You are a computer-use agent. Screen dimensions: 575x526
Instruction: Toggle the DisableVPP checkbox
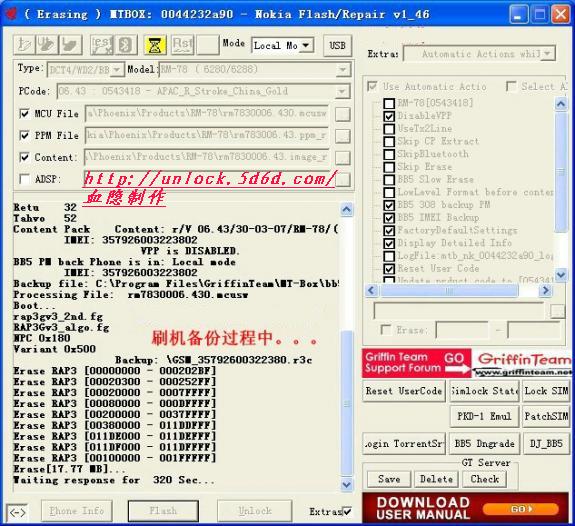tap(389, 116)
